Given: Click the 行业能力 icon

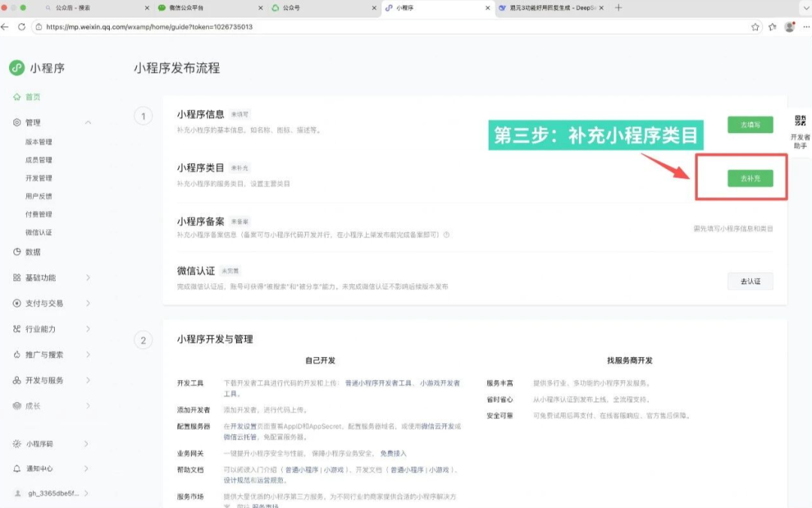Looking at the screenshot, I should click(17, 329).
